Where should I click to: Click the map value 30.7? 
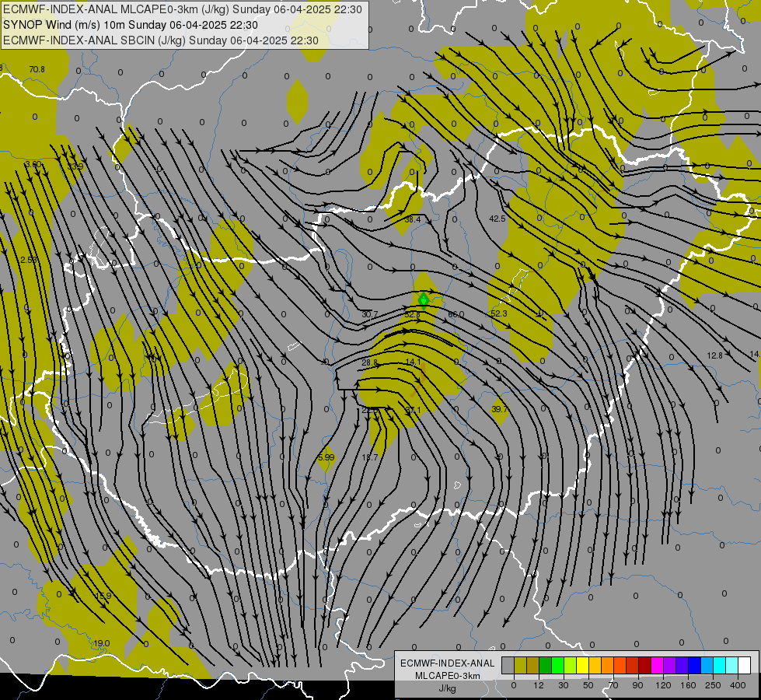(370, 315)
